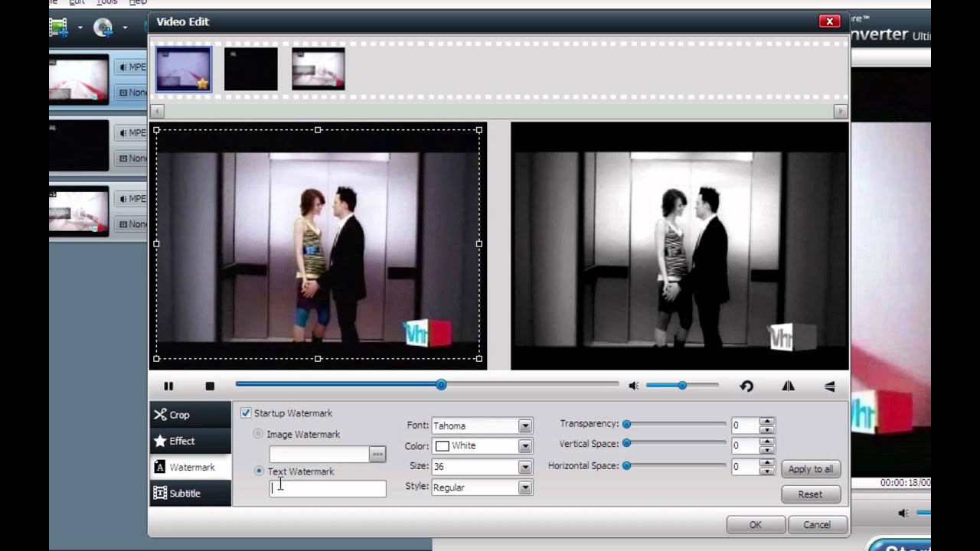This screenshot has width=980, height=551.
Task: Browse for image watermark file
Action: point(377,454)
